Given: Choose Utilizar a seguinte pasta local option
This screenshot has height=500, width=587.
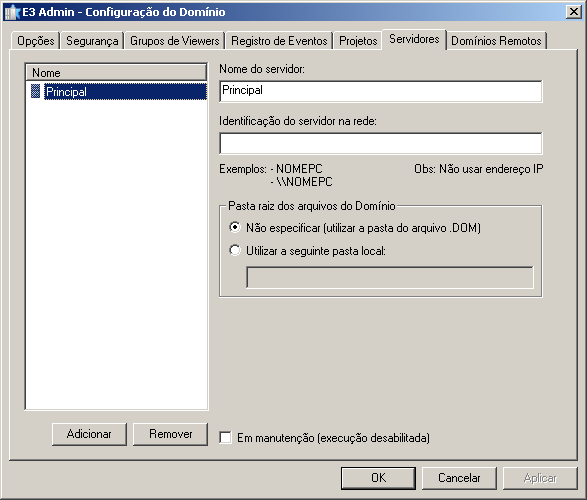Looking at the screenshot, I should point(235,250).
